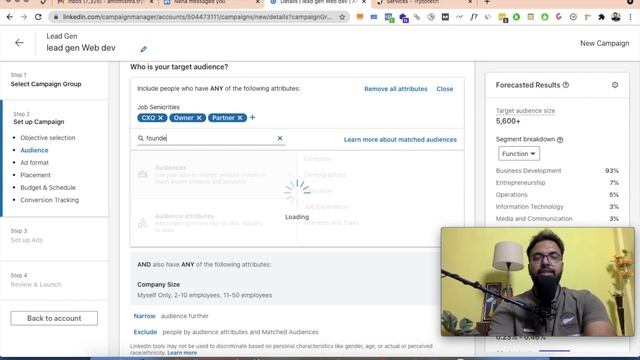Remove the CXO seniority tag
The image size is (640, 360).
pos(160,118)
